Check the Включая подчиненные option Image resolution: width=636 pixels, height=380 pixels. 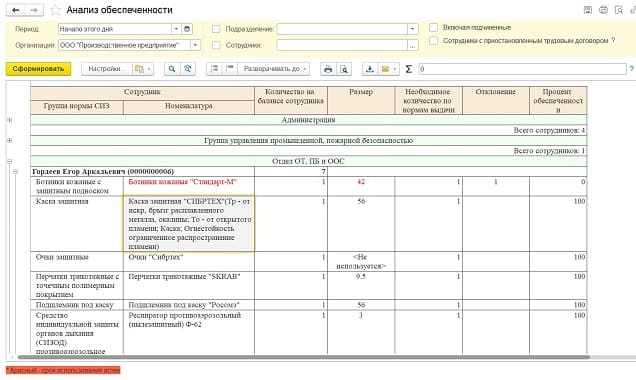(434, 27)
